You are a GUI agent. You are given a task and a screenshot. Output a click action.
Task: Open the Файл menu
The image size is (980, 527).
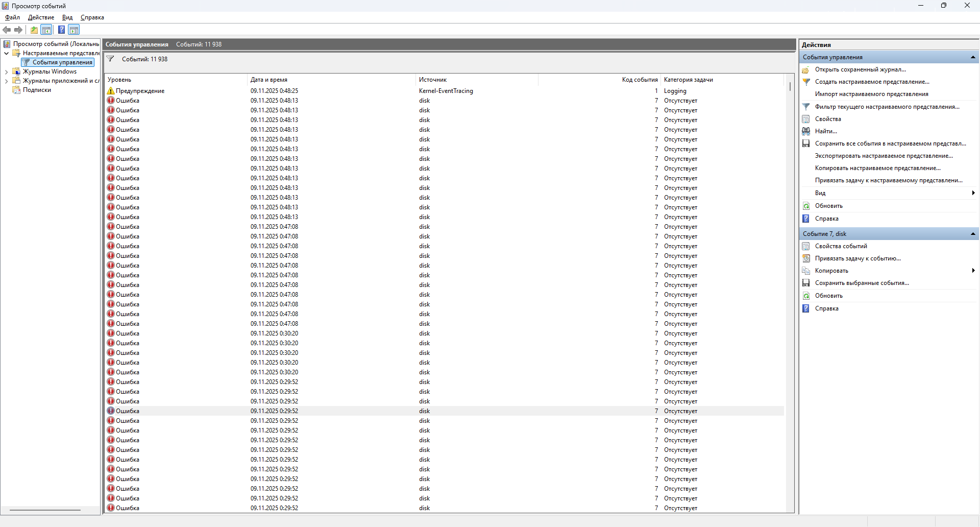pyautogui.click(x=12, y=17)
